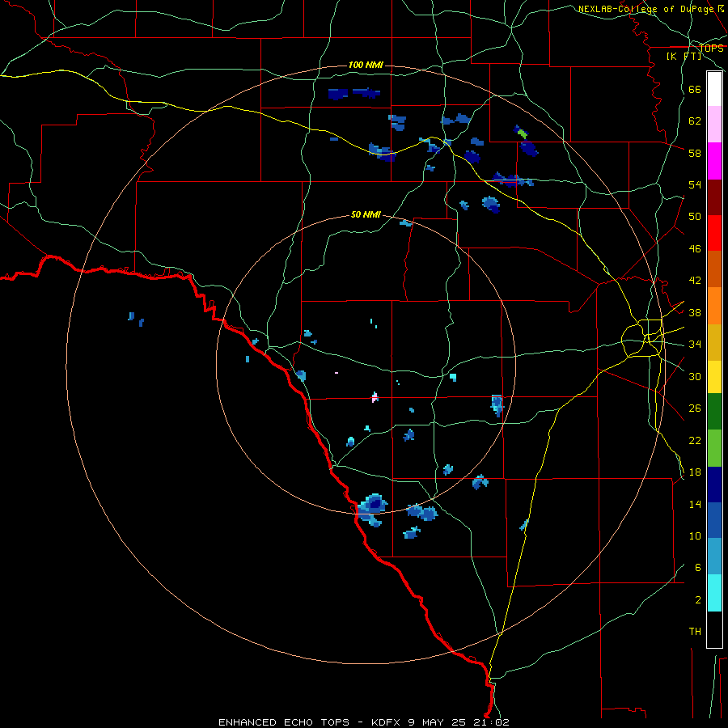Click the 50 NMI range ring label
The image size is (728, 728).
click(366, 214)
